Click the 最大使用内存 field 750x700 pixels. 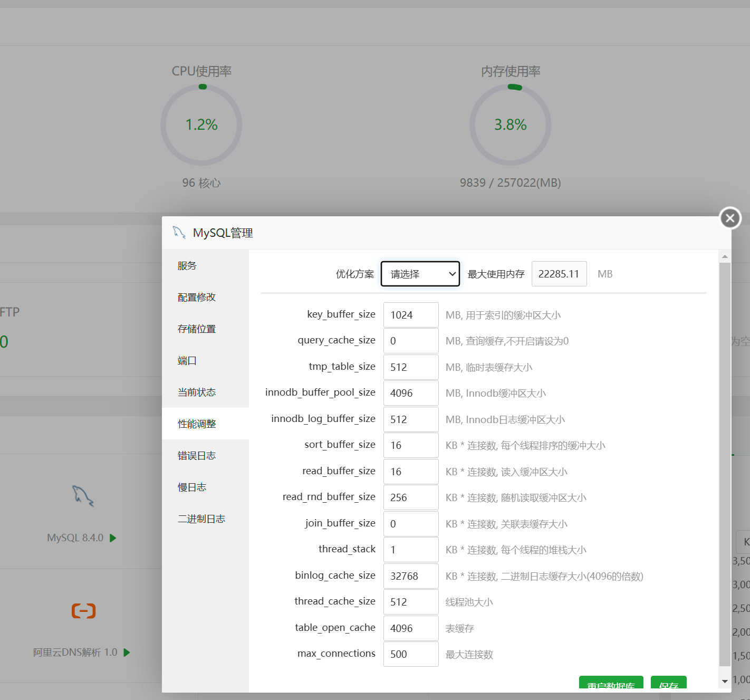(x=559, y=274)
